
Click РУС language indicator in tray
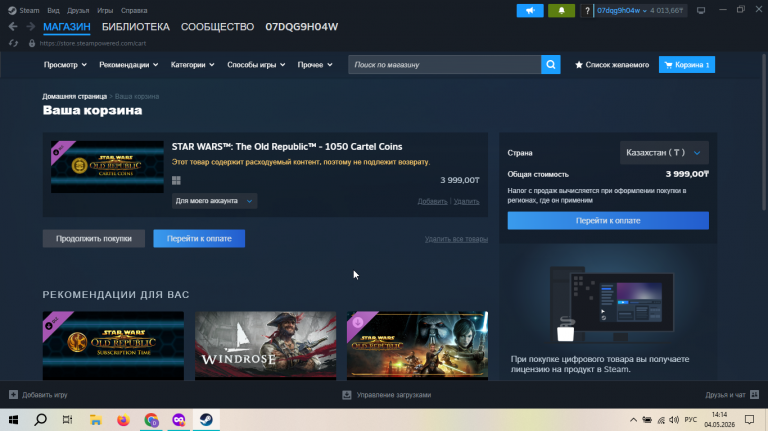pyautogui.click(x=691, y=420)
